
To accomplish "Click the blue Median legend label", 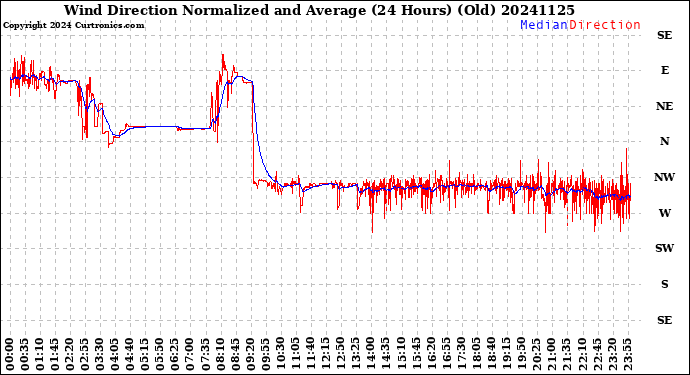I will [x=544, y=25].
